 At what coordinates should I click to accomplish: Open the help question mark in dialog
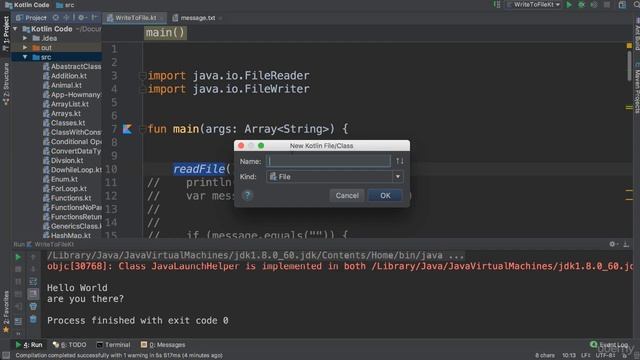[x=247, y=196]
